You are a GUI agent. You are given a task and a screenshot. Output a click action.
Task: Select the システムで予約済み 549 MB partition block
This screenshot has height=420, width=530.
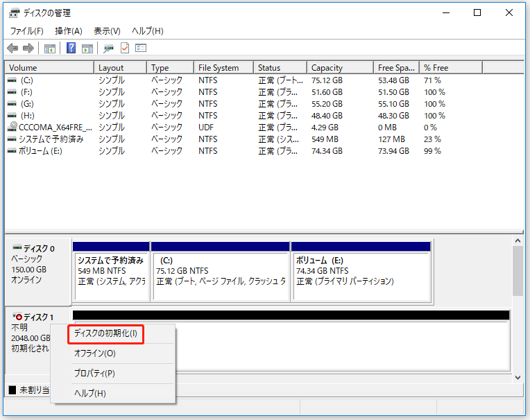(111, 271)
